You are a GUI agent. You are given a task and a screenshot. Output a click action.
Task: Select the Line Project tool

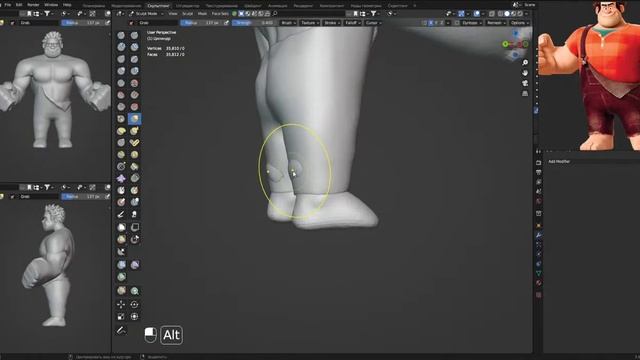point(121,252)
